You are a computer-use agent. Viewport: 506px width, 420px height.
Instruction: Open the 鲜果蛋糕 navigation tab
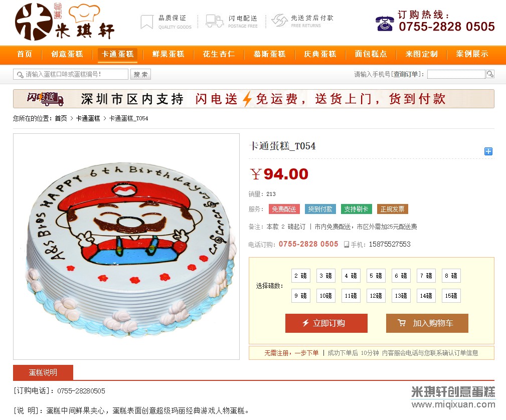point(168,54)
